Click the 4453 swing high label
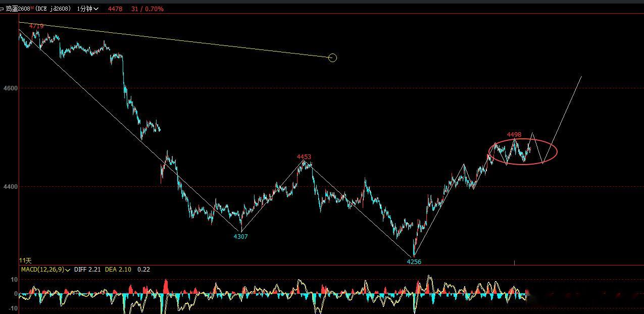The width and height of the screenshot is (644, 314). [x=304, y=157]
